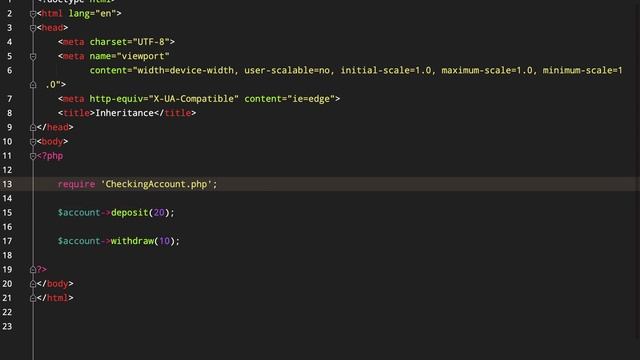Collapse the html tag fold on line 2
Image resolution: width=640 pixels, height=360 pixels.
point(33,14)
